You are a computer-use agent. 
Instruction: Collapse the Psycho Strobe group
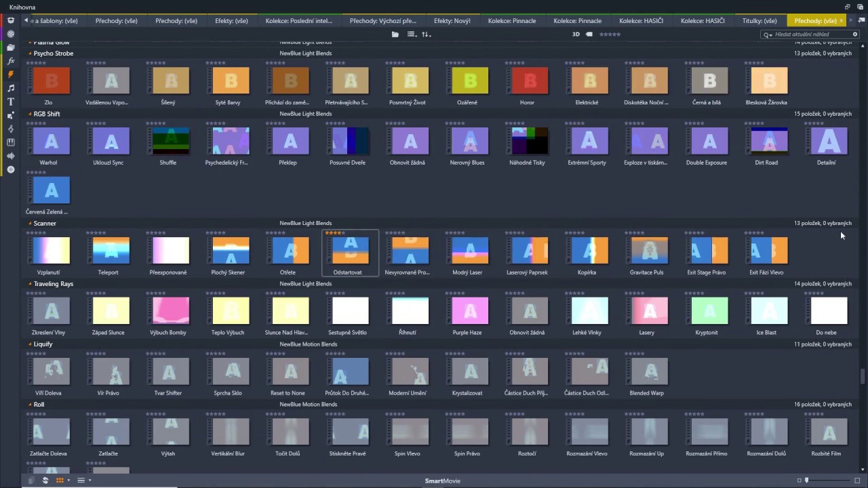click(30, 54)
